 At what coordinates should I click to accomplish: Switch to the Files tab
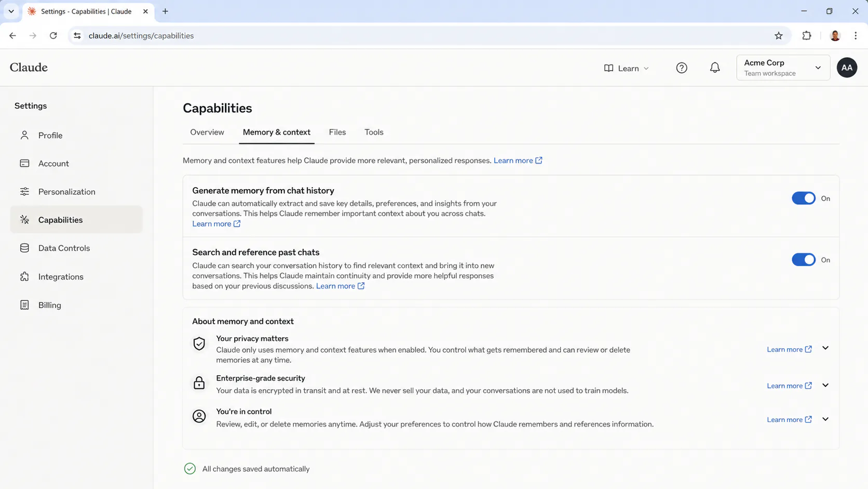[x=337, y=132]
